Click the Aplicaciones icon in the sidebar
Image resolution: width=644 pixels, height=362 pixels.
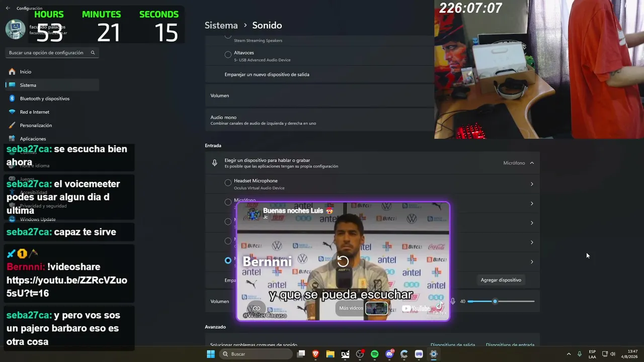[x=12, y=138]
